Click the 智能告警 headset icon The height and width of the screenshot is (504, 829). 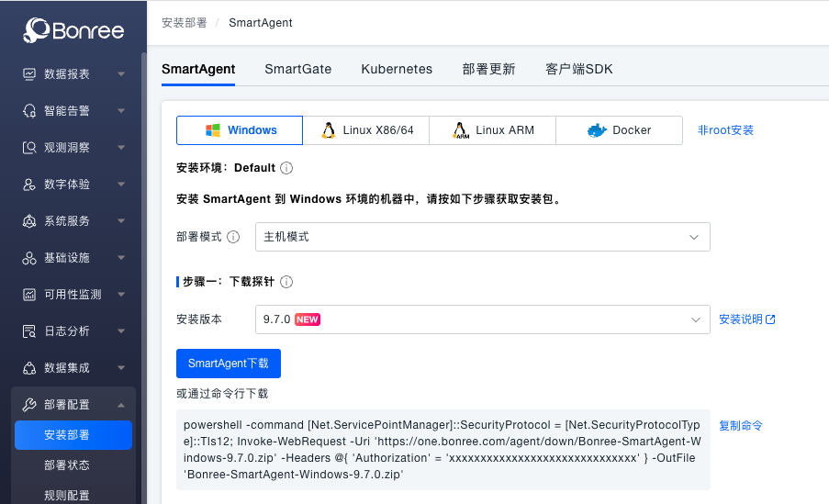[x=29, y=111]
